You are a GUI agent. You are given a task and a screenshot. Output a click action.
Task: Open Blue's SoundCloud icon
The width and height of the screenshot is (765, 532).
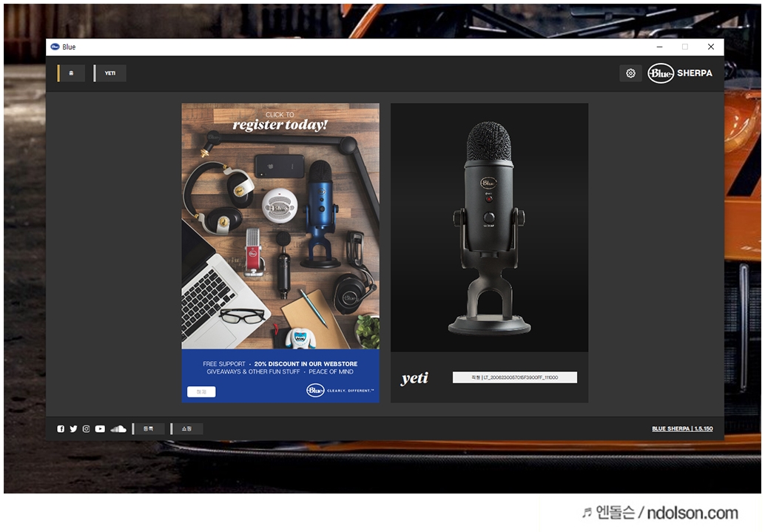(x=118, y=429)
